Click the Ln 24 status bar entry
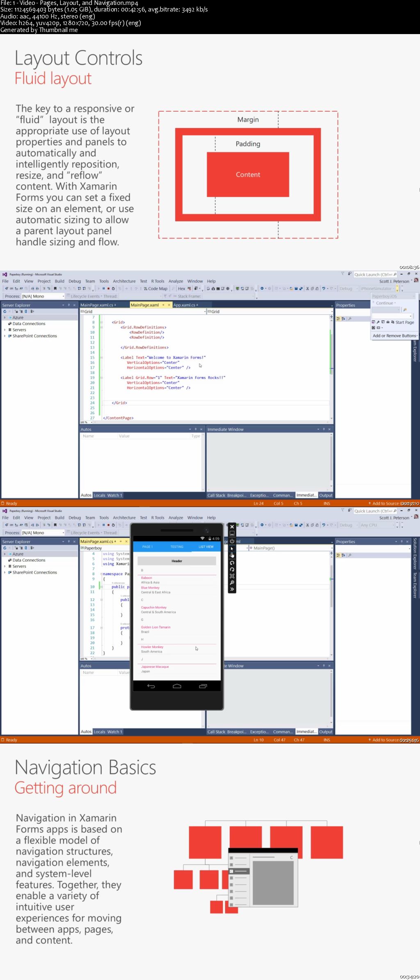The height and width of the screenshot is (980, 420). point(258,503)
